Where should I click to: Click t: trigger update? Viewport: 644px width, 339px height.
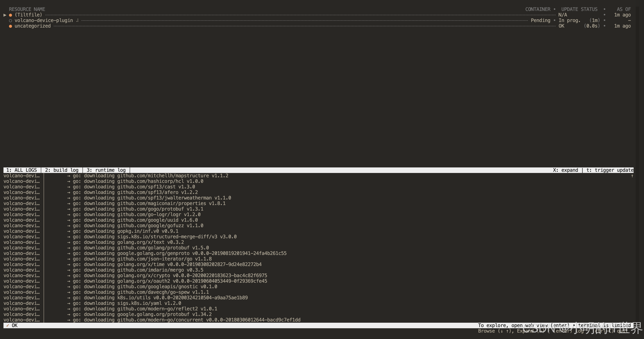[610, 170]
